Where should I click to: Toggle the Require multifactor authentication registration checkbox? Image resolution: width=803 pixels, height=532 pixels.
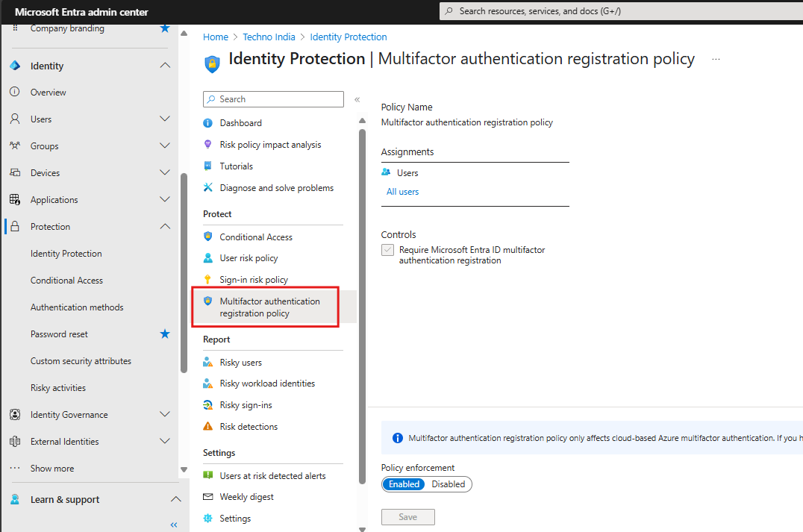pyautogui.click(x=387, y=249)
